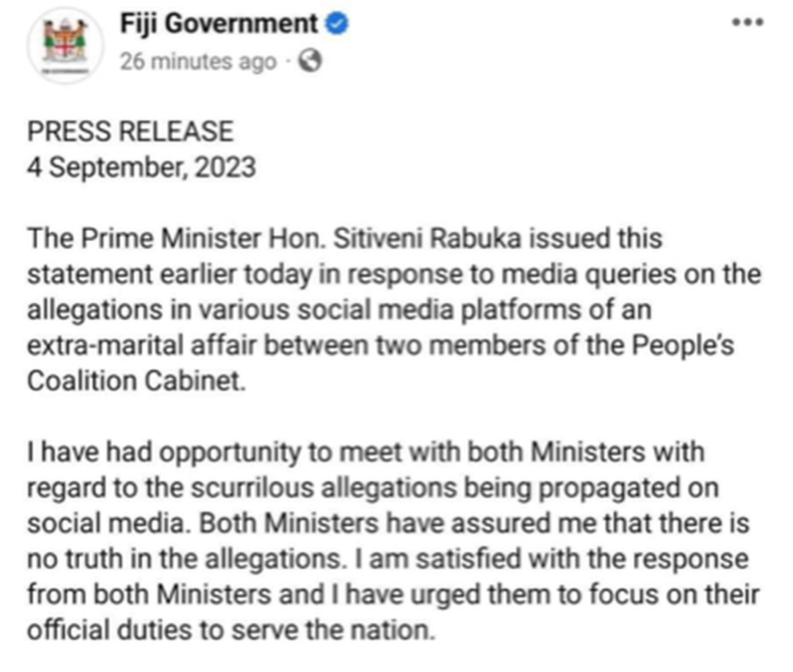
Task: Click the "4 September, 2023" date line
Action: (141, 167)
